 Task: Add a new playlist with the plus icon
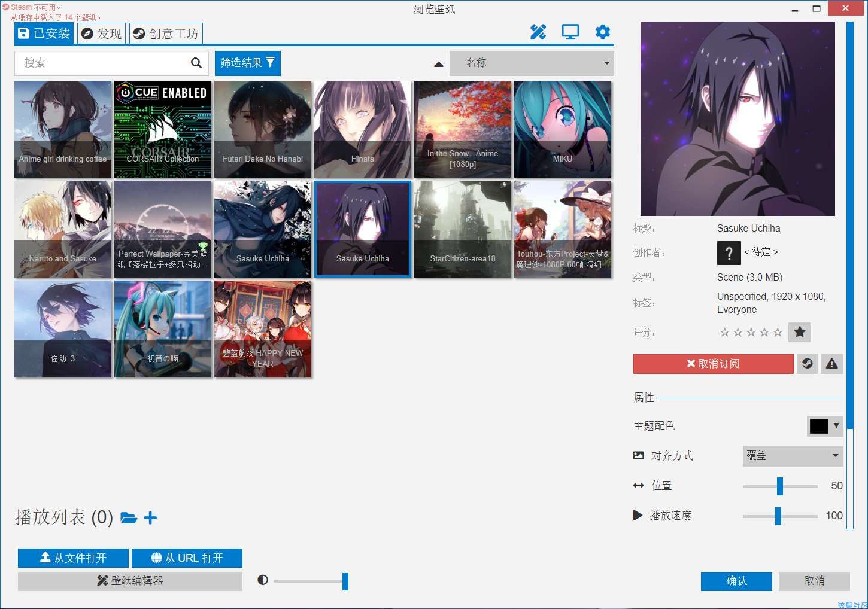coord(150,517)
